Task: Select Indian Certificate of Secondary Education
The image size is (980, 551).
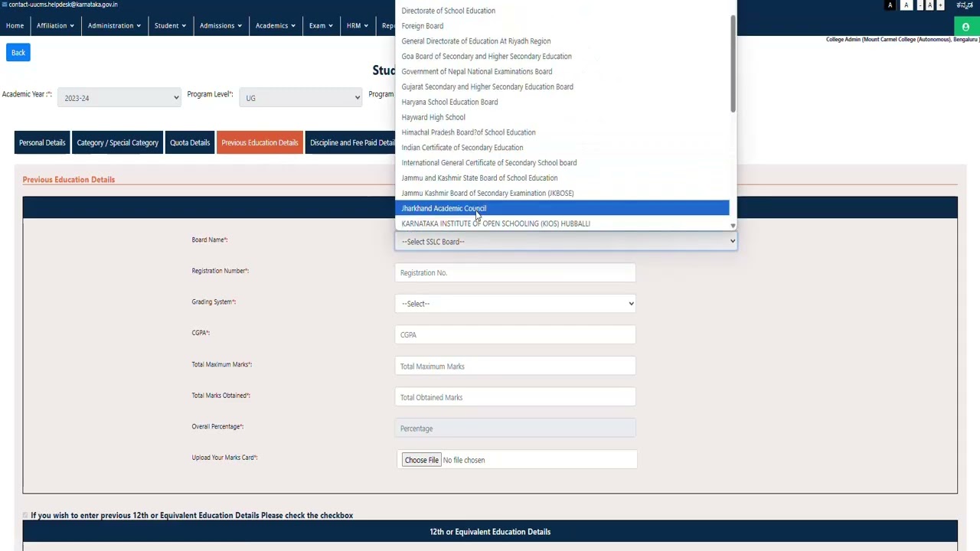Action: tap(562, 148)
